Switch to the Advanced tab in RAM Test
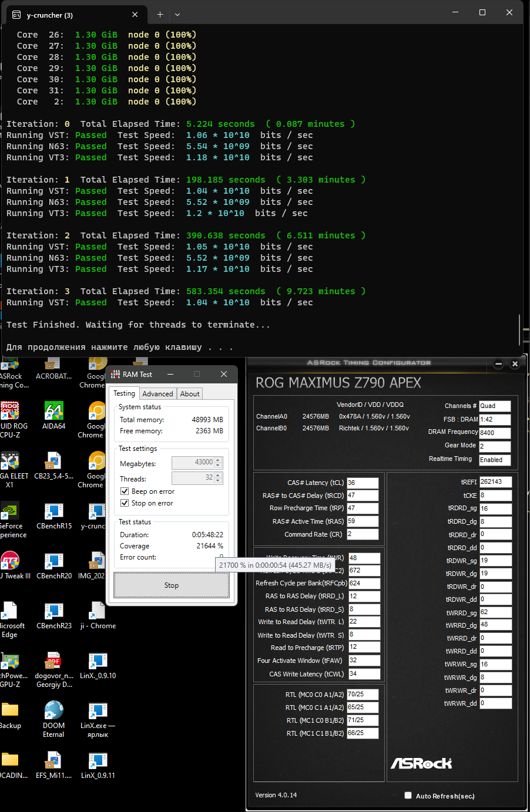The height and width of the screenshot is (812, 530). [157, 394]
